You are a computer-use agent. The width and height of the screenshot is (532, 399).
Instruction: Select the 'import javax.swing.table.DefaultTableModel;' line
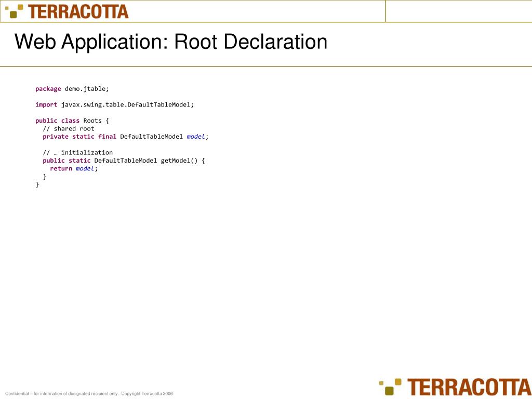tap(114, 105)
